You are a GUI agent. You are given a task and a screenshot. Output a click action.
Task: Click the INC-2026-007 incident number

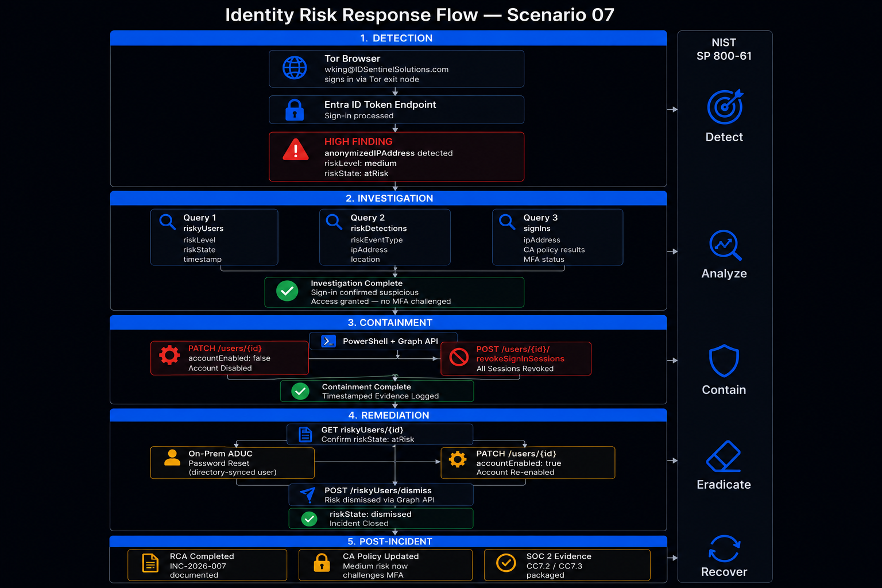[x=198, y=566]
